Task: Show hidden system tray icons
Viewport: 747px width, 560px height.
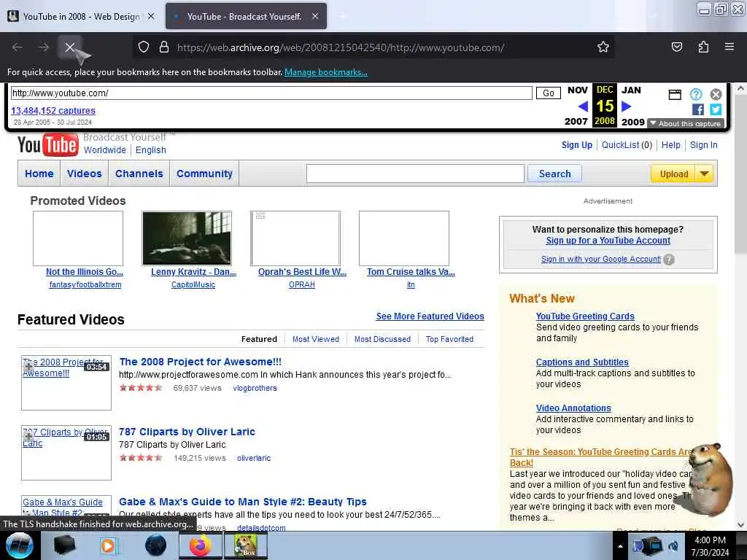Action: pyautogui.click(x=620, y=546)
